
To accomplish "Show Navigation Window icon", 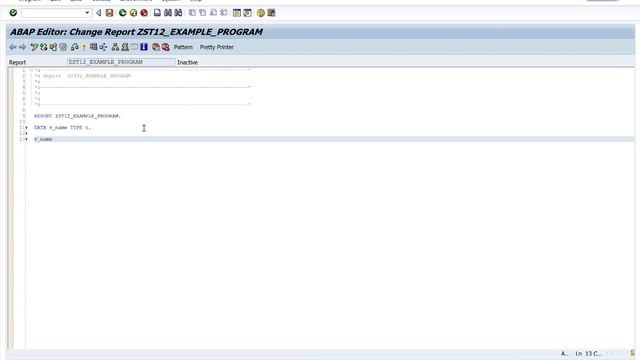I will (125, 47).
